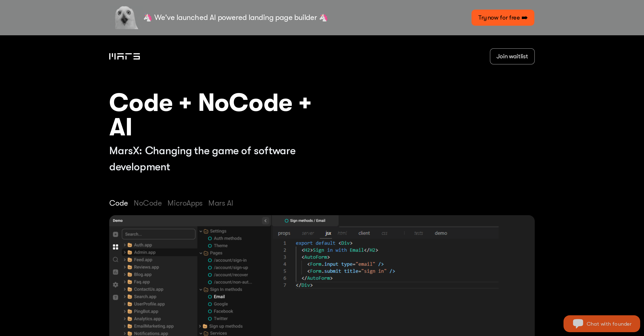Open the gear settings icon
This screenshot has height=336, width=644.
click(115, 284)
